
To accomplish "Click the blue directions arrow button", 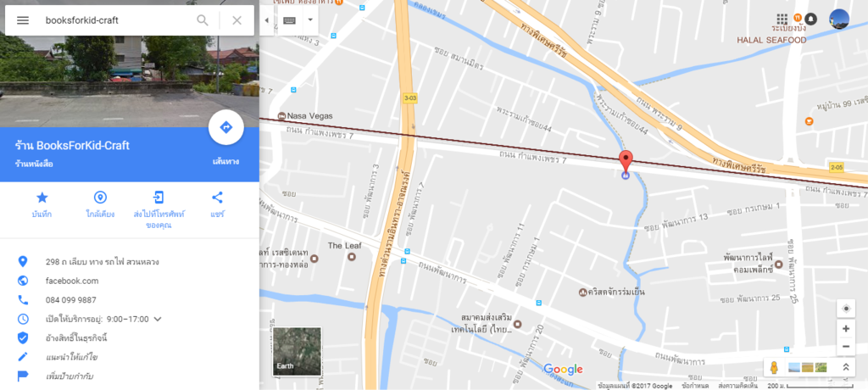I will [x=225, y=127].
